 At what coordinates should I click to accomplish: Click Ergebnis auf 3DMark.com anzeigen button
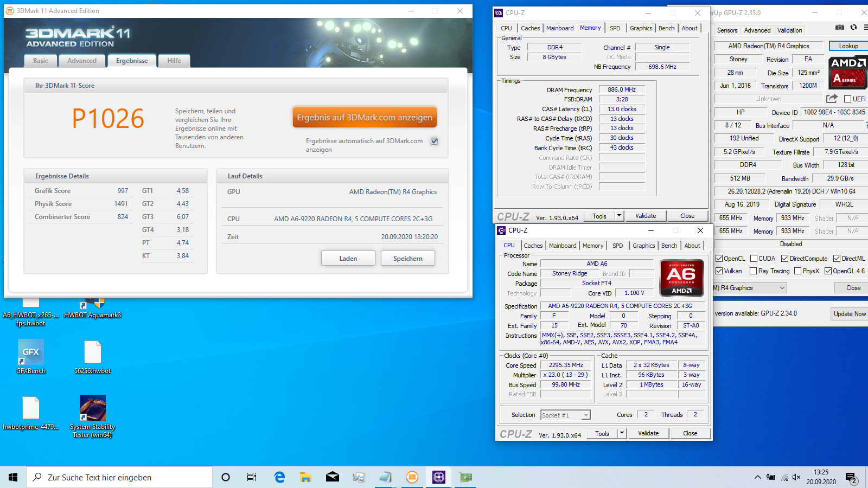pyautogui.click(x=365, y=117)
